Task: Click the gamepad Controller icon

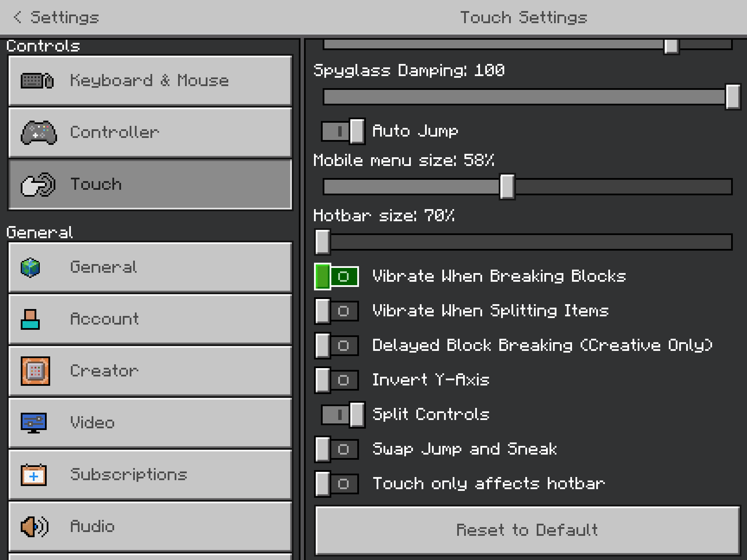Action: coord(38,132)
